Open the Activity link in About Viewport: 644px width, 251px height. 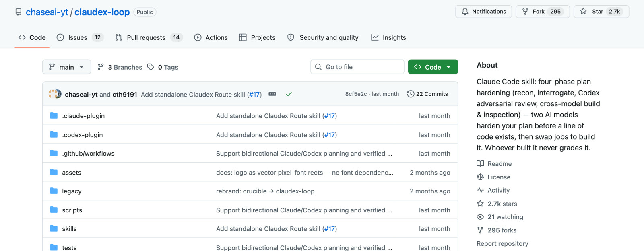pos(493,190)
